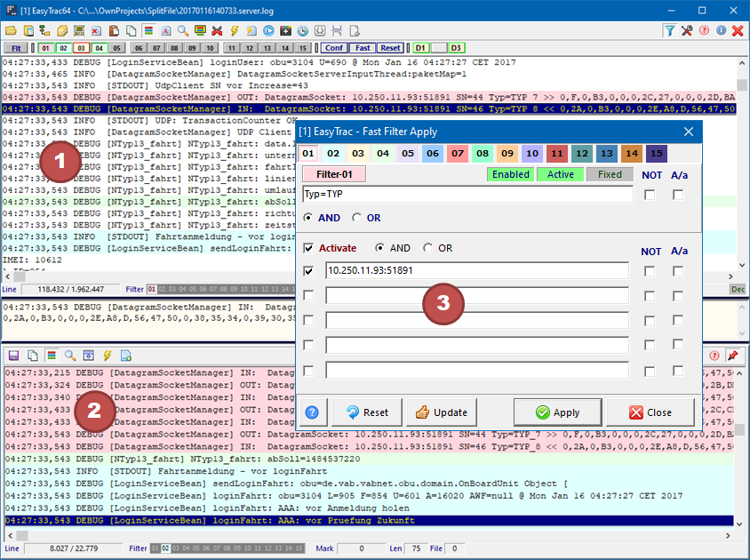Click the copy icon in lower pane toolbar
Screen dimensions: 750x560
coord(33,356)
